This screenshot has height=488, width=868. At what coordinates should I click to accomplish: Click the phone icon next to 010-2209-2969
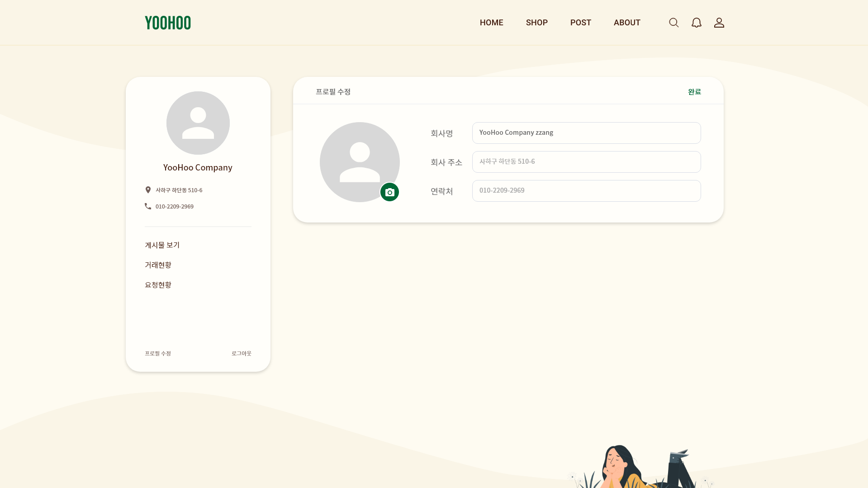tap(148, 206)
